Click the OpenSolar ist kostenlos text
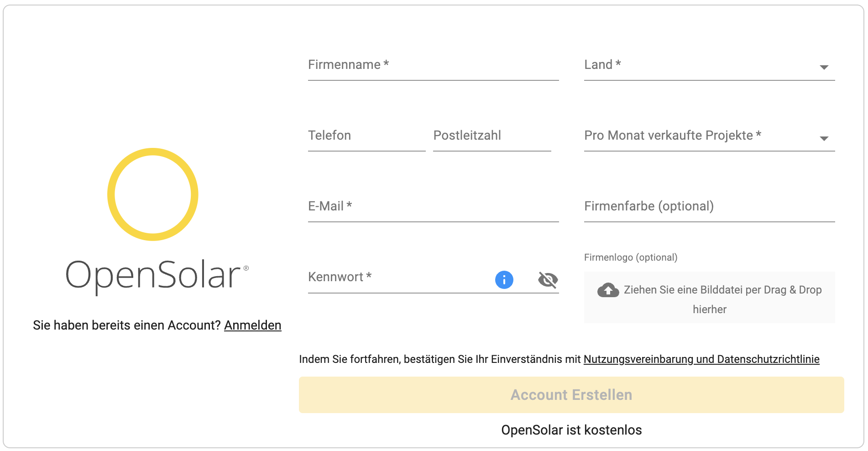Screen dimensions: 868x451 click(571, 430)
